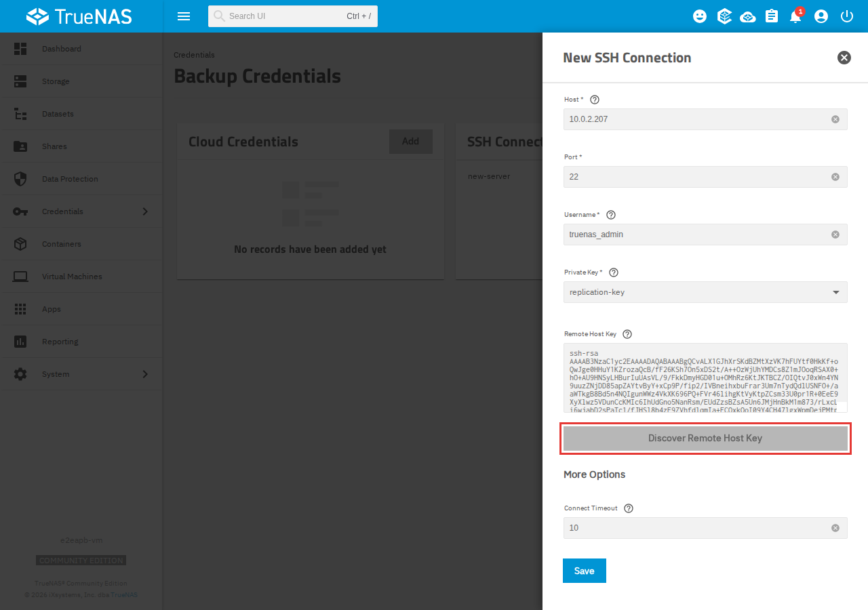This screenshot has height=610, width=868.
Task: Click the Power icon
Action: pyautogui.click(x=846, y=16)
